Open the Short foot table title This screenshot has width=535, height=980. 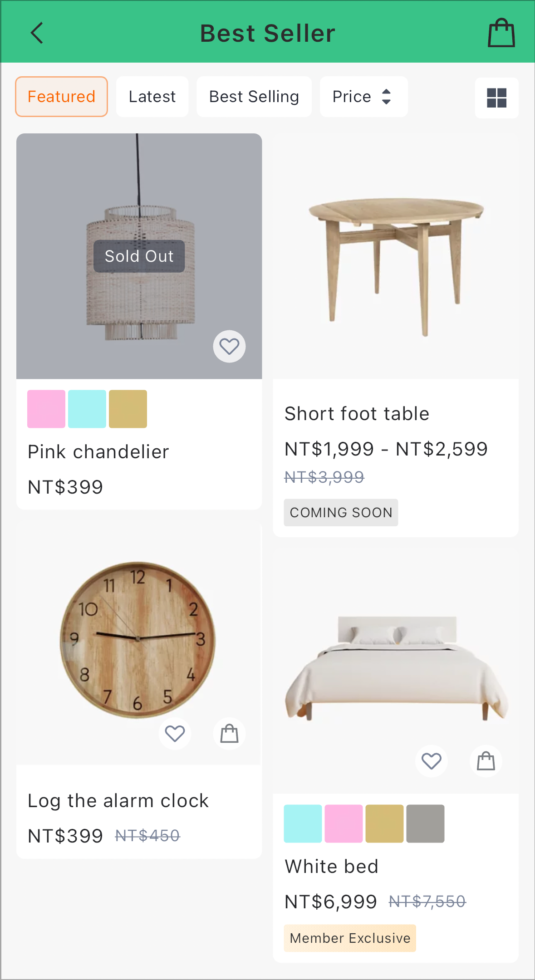tap(357, 414)
